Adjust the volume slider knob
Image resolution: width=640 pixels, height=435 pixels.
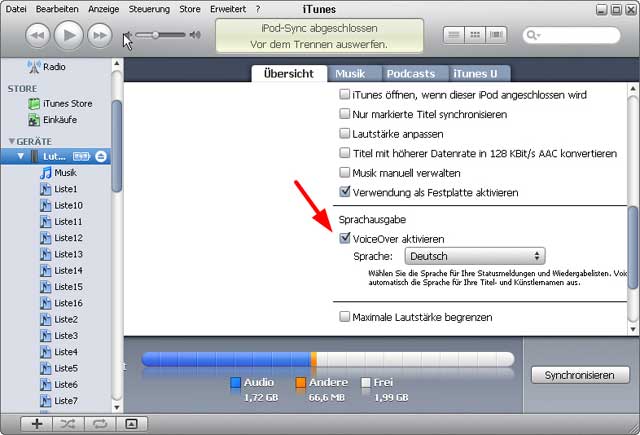[156, 35]
